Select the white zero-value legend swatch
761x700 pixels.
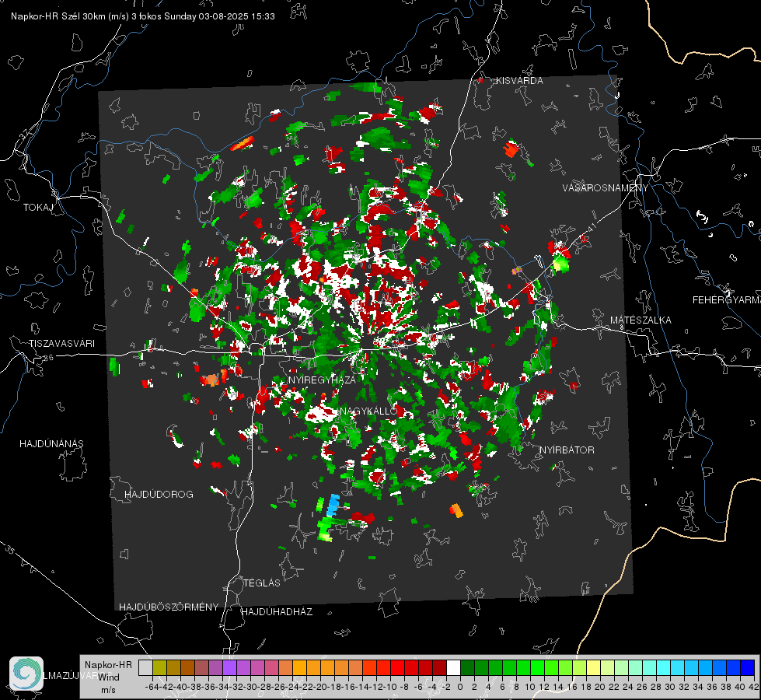453,667
